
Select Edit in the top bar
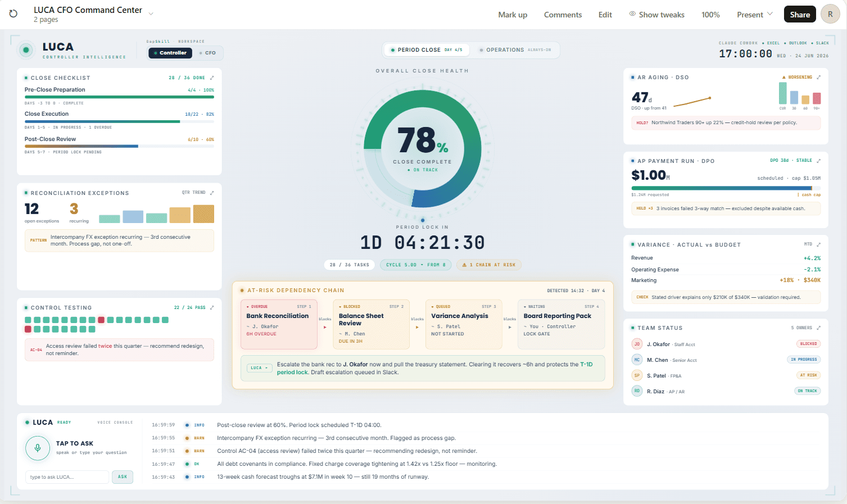point(605,15)
